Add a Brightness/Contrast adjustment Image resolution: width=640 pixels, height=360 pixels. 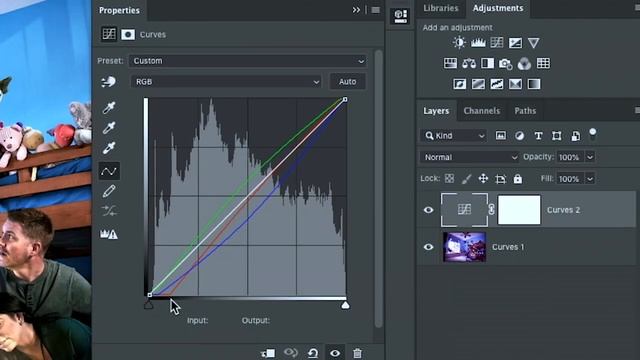pyautogui.click(x=459, y=42)
